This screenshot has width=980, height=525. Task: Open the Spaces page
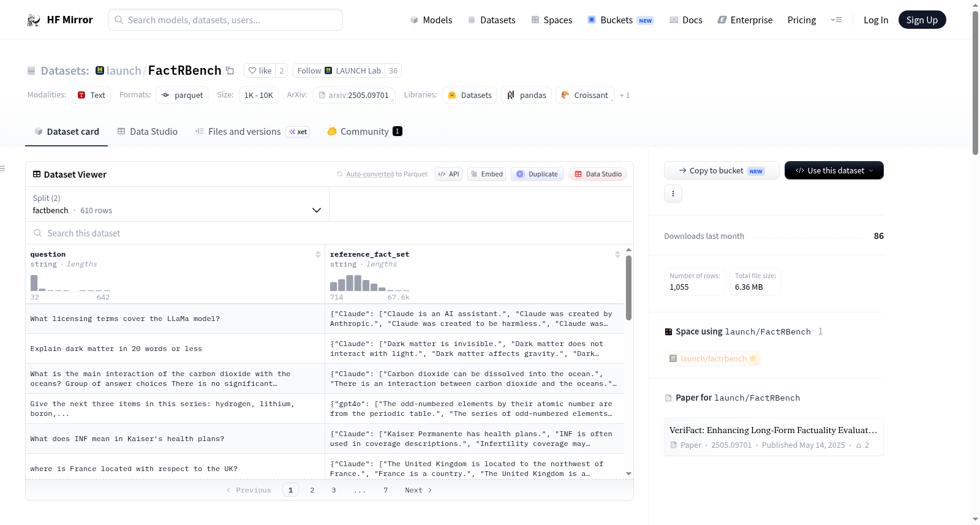[x=551, y=20]
